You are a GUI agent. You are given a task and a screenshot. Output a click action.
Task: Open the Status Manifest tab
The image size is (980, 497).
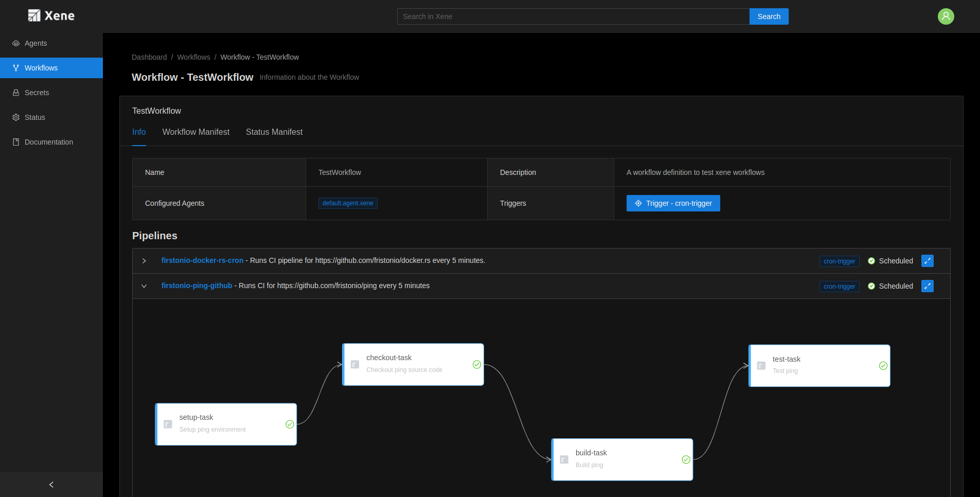coord(274,132)
